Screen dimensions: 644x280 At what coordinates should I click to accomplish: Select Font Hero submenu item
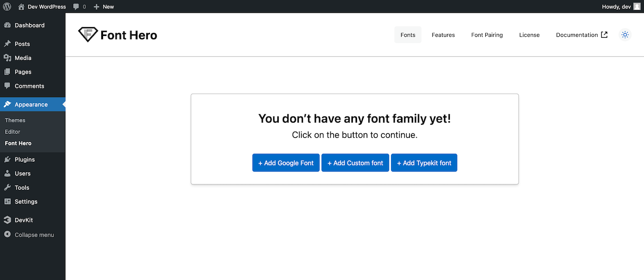click(18, 143)
